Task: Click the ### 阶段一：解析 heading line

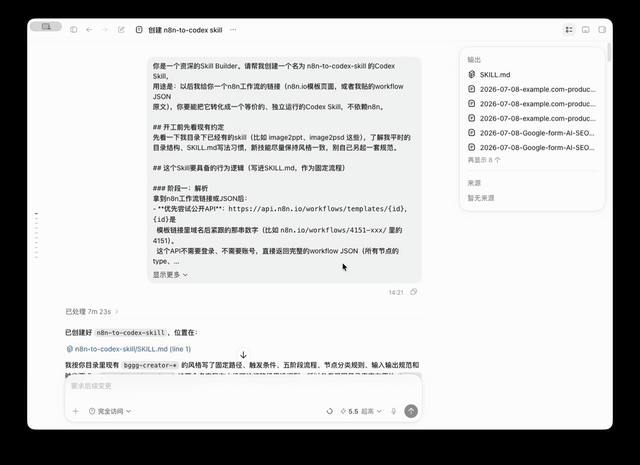Action: tap(180, 188)
